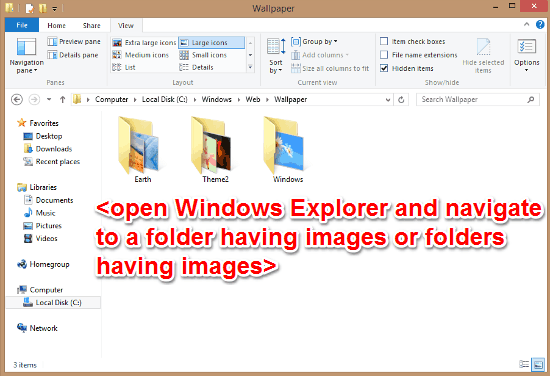Toggle the Details pane

73,55
